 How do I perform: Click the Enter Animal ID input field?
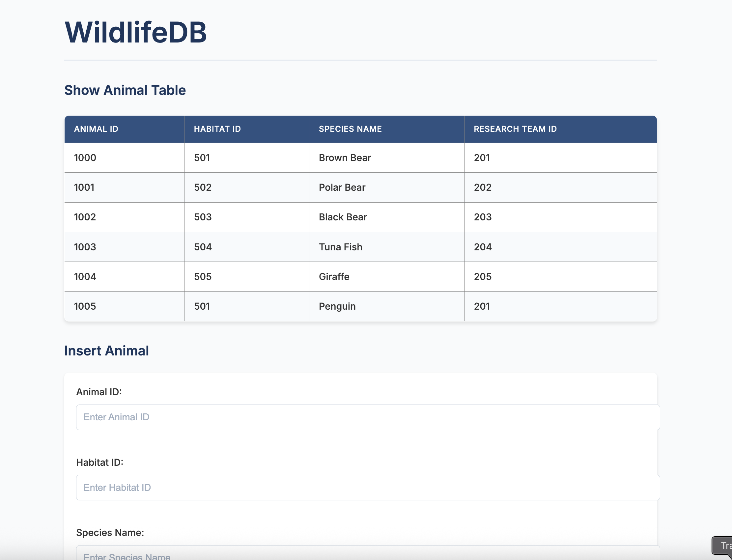pos(368,417)
